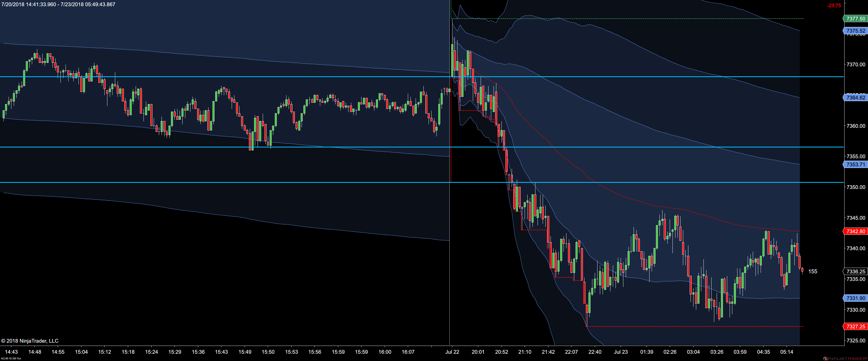
Task: Click the 15:50 time axis label
Action: pyautogui.click(x=268, y=352)
